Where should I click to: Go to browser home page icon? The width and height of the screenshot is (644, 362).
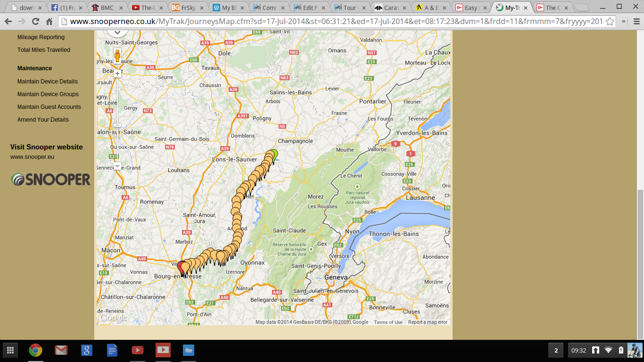coord(50,21)
